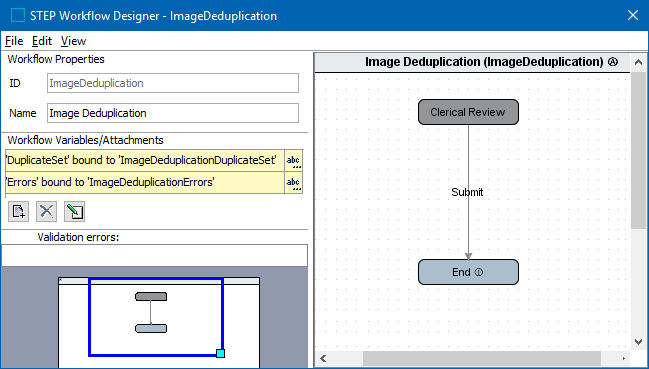
Task: Select the 'DuplicateSet' bound variable row
Action: point(145,161)
